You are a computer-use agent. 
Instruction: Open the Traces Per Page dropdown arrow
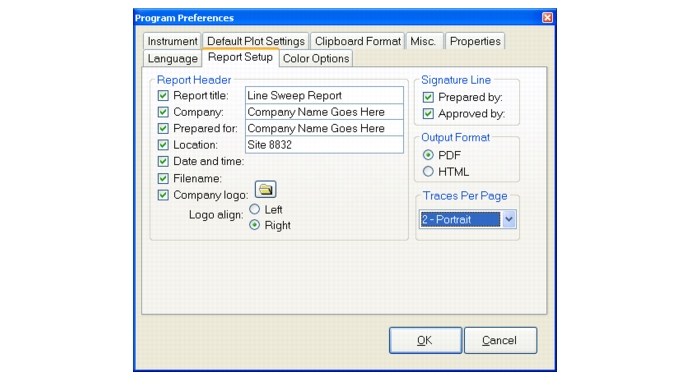click(x=509, y=219)
